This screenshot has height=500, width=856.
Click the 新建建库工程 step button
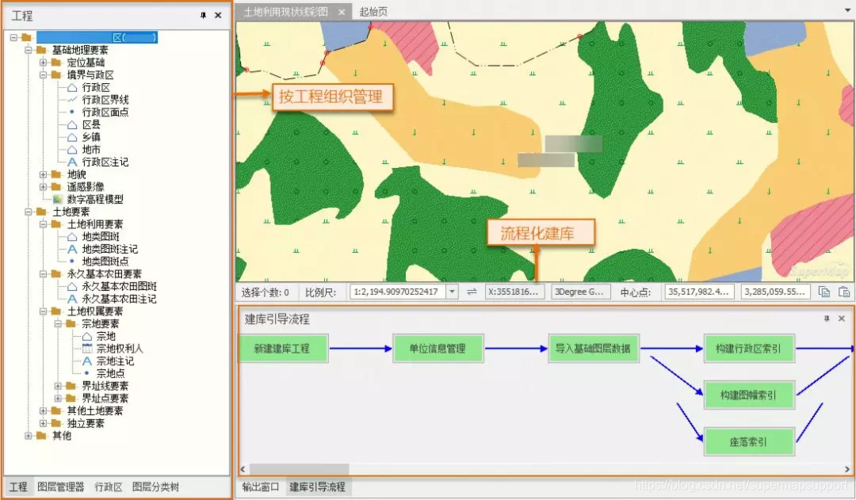283,348
